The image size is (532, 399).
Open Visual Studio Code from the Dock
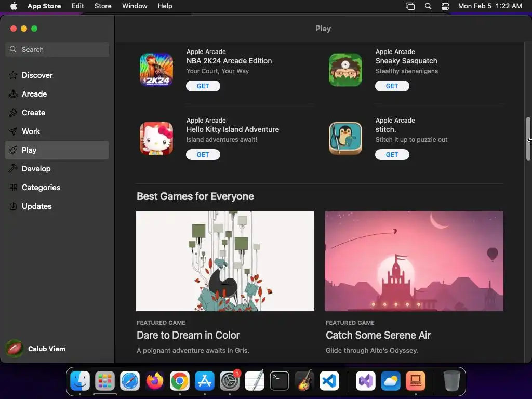[x=329, y=381]
